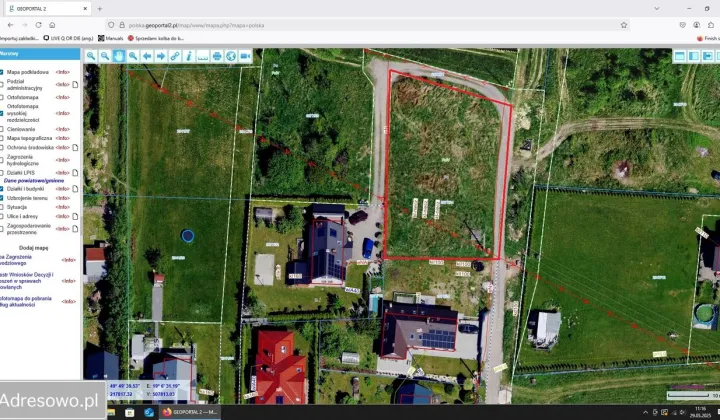Click the globe icon in map toolbar
The height and width of the screenshot is (420, 720).
tap(231, 56)
